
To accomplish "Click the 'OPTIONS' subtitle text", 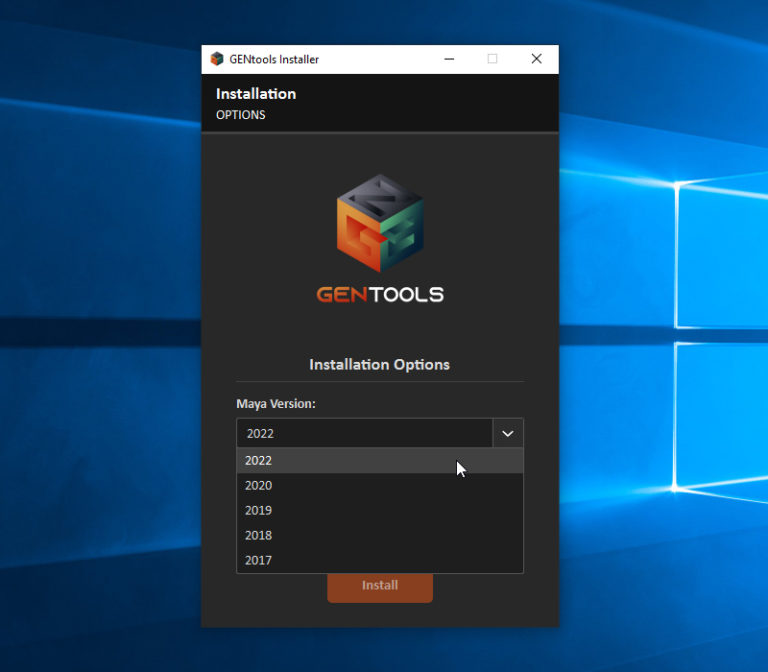I will (x=240, y=115).
